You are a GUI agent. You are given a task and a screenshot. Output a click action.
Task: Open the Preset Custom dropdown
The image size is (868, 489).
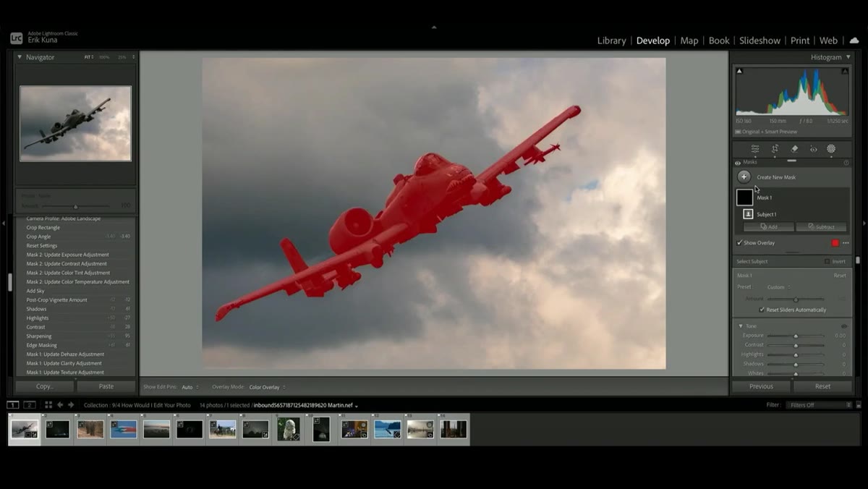click(x=780, y=287)
